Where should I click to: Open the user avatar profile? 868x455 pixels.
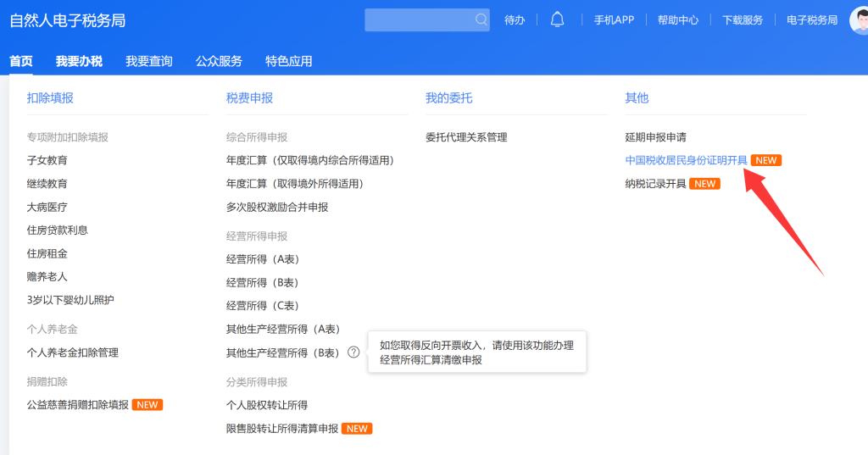[860, 19]
